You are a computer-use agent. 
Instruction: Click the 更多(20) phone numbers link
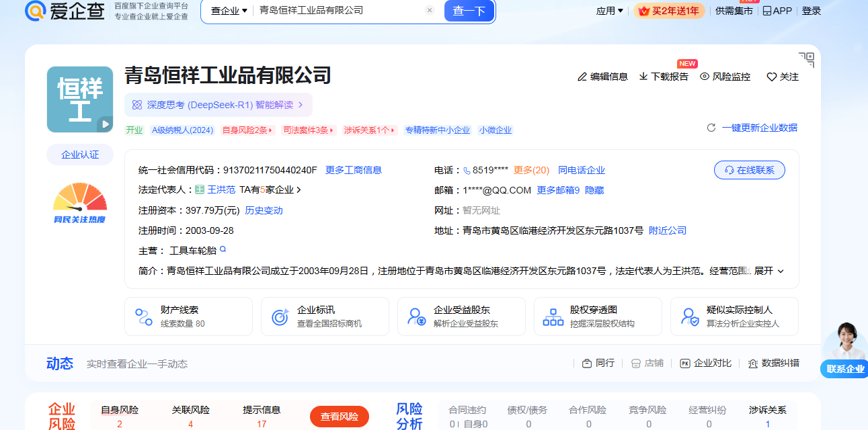click(x=531, y=170)
